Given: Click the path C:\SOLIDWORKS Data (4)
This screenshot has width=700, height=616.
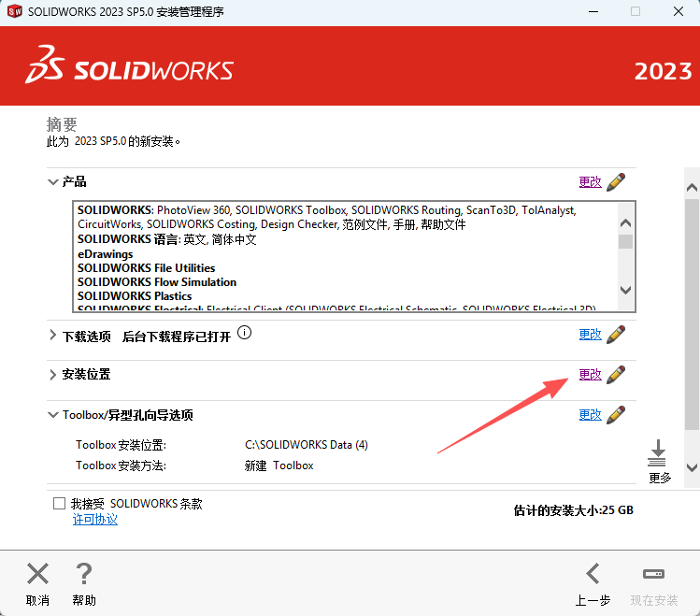Looking at the screenshot, I should click(307, 445).
